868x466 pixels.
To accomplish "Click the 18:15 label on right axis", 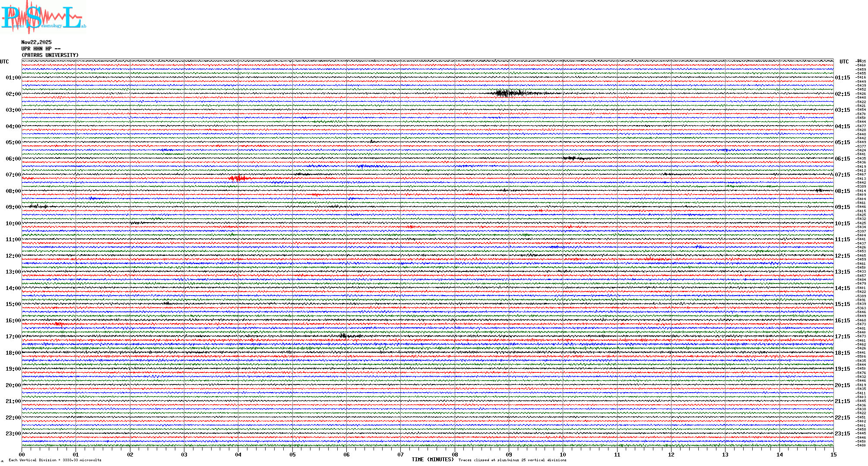I will [x=842, y=353].
